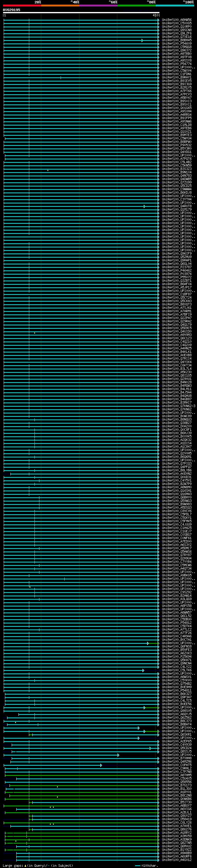Click the alignment bar for UniRef100_B9RAY1
This screenshot has width=197, height=868.
81,78
